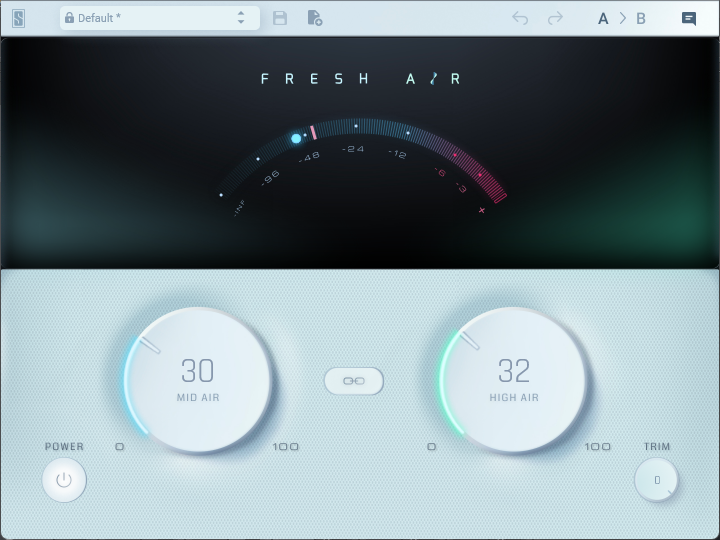Click the 100 label beside High Air knob
Image resolution: width=720 pixels, height=540 pixels.
pyautogui.click(x=597, y=446)
